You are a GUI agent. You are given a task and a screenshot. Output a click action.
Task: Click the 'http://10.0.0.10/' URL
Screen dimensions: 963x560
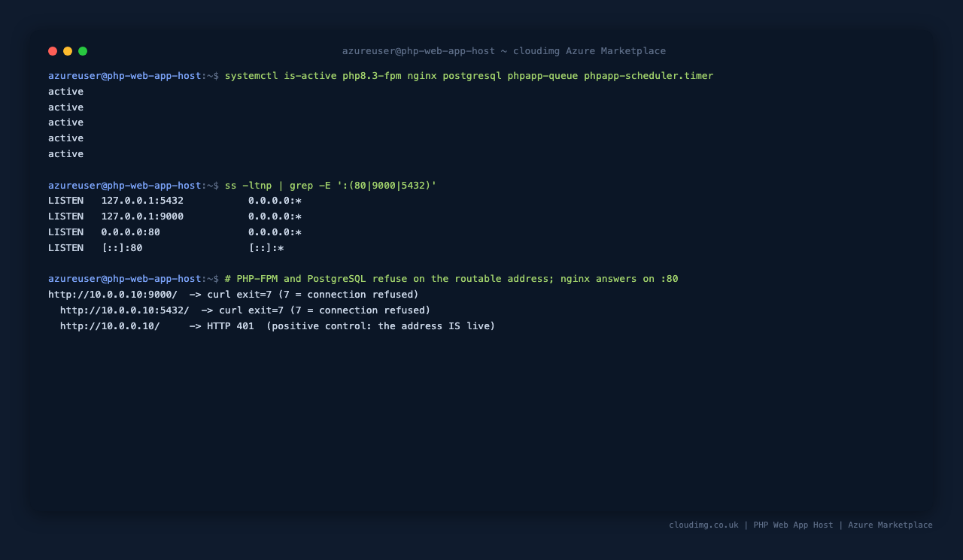pos(110,326)
